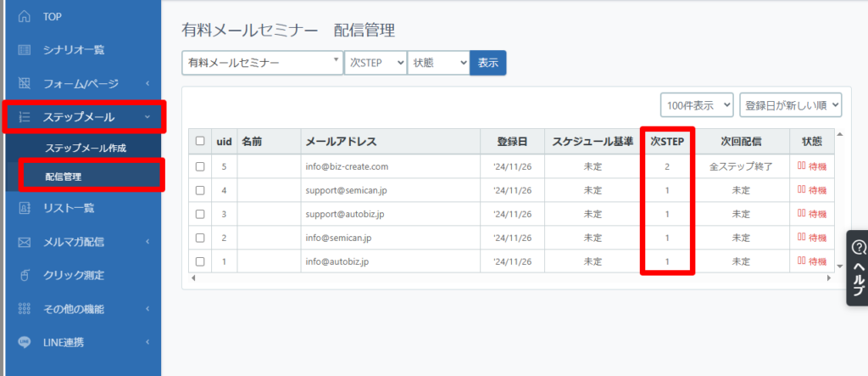
Task: Open the 次STEP filter dropdown
Action: pyautogui.click(x=376, y=63)
